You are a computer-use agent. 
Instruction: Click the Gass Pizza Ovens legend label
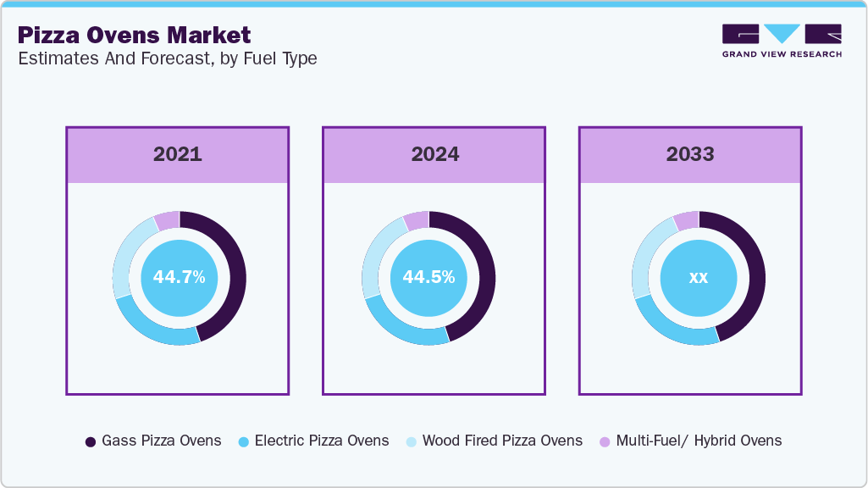pos(161,441)
